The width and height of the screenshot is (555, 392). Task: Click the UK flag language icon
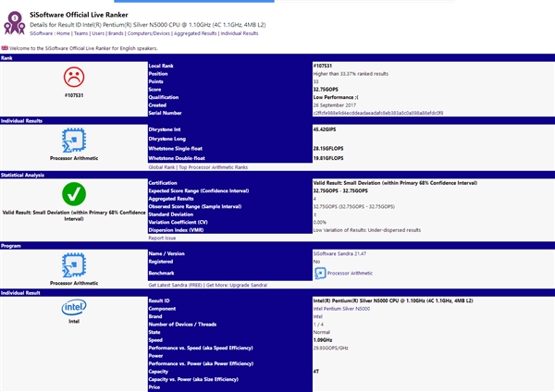(5, 46)
